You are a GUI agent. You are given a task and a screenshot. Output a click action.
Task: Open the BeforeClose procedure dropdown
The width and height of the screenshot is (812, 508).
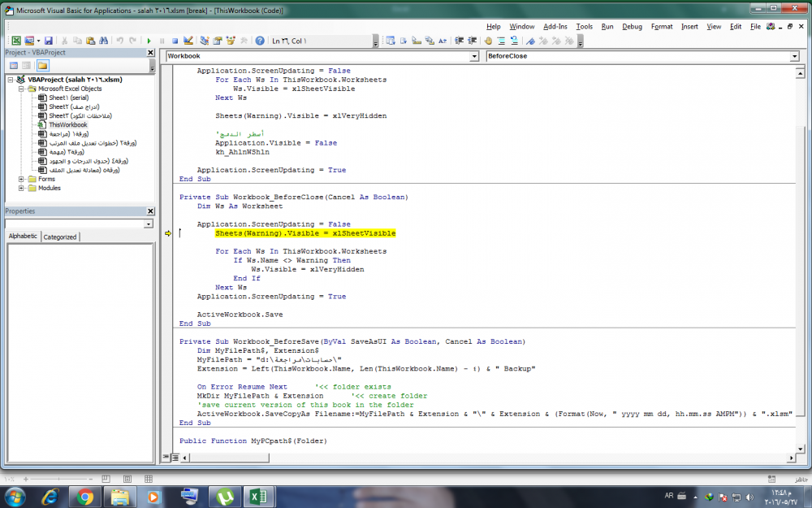click(x=795, y=56)
